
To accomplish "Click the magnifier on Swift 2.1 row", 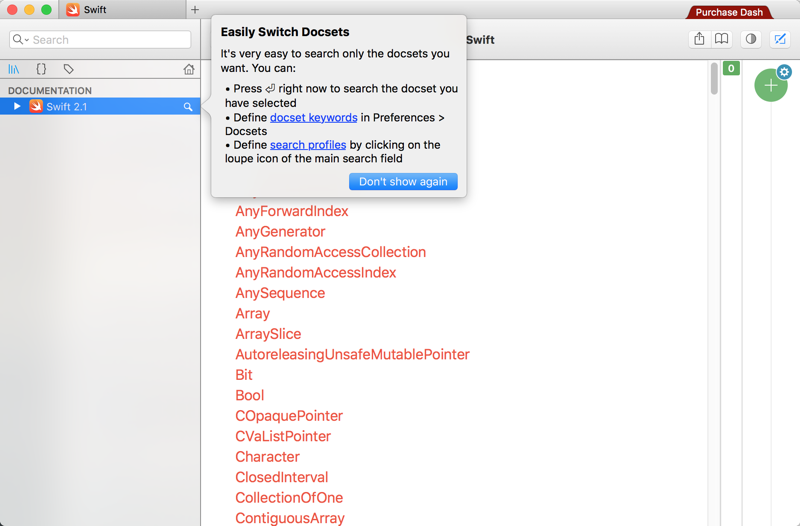I will (188, 107).
